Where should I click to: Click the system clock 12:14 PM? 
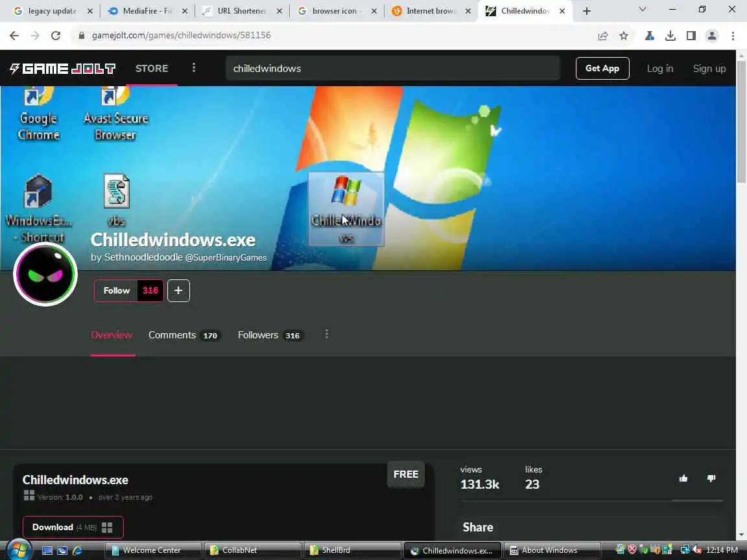click(722, 550)
